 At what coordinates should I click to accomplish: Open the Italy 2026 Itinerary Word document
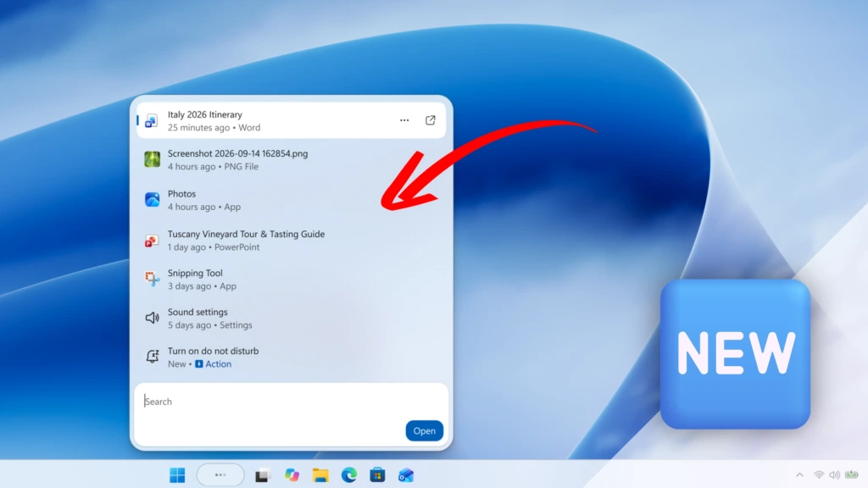pos(292,120)
